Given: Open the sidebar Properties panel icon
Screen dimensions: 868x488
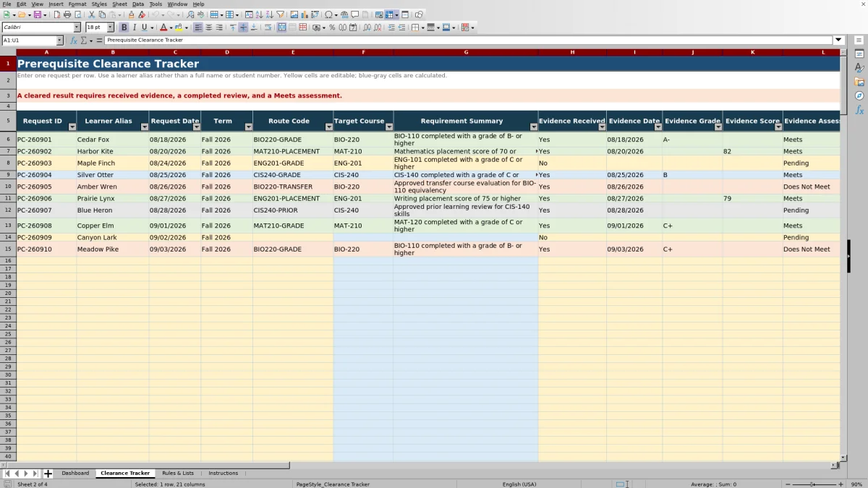Looking at the screenshot, I should coord(859,54).
